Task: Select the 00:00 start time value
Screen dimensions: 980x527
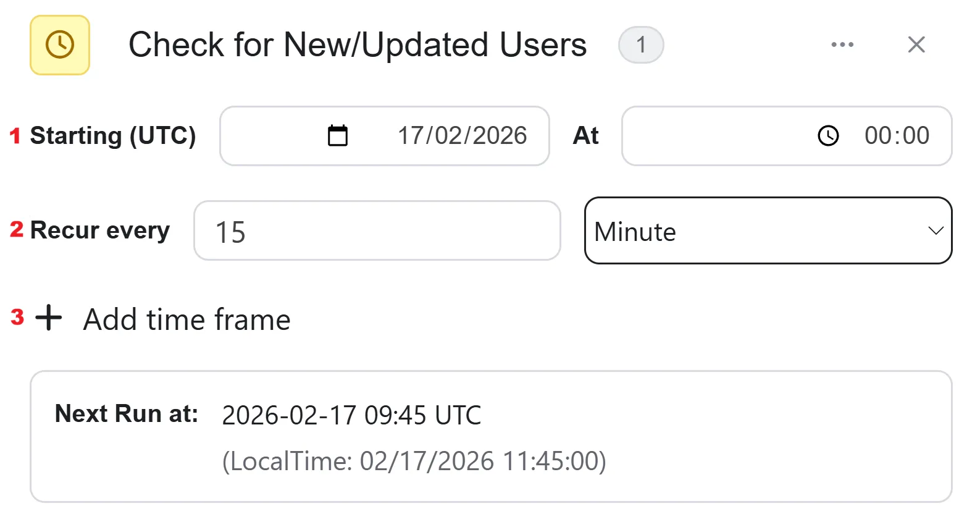Action: pyautogui.click(x=897, y=136)
